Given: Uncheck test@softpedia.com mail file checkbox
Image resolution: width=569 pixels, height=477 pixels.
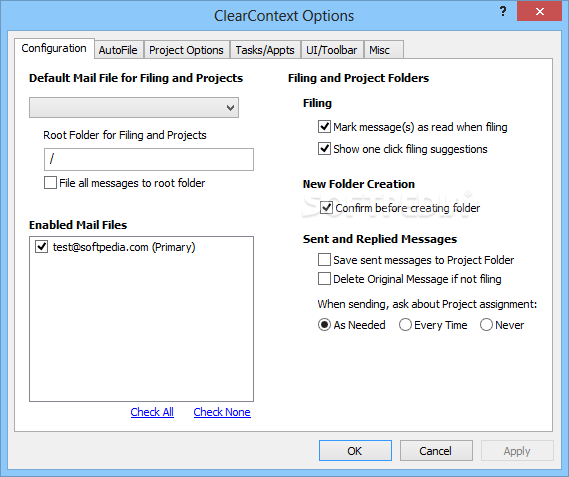Looking at the screenshot, I should point(42,246).
